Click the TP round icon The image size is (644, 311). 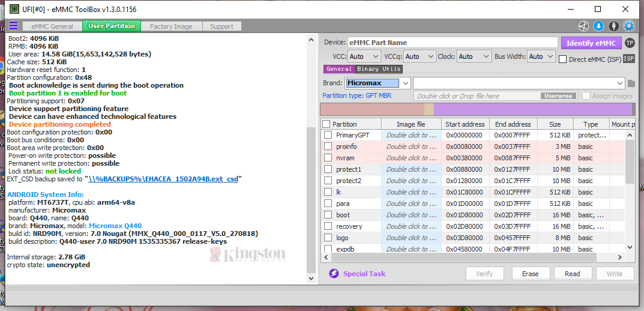[630, 43]
